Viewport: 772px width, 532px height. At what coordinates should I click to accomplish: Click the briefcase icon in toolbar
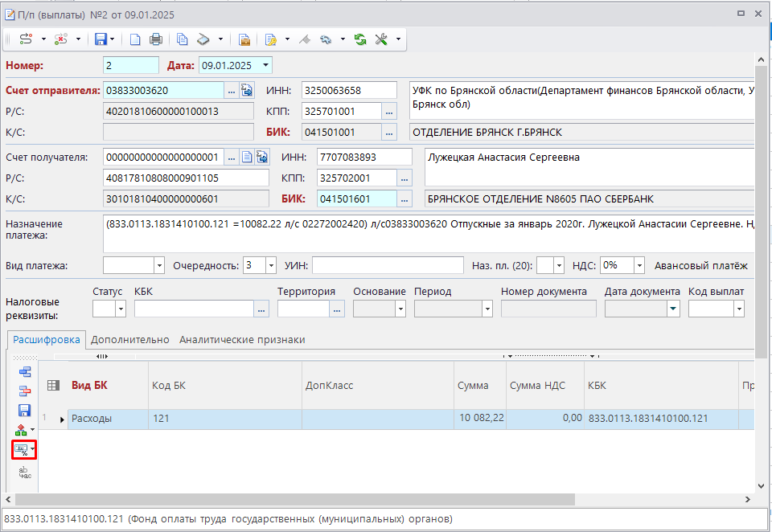coord(244,39)
